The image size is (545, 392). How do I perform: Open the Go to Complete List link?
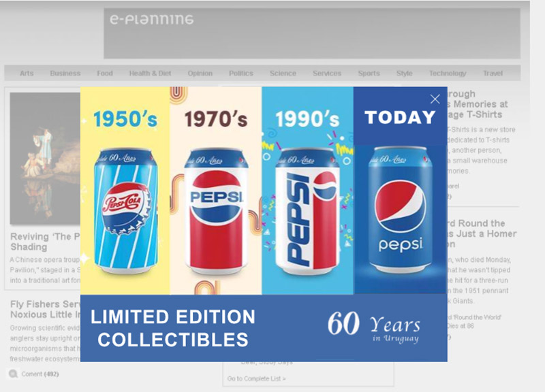pos(257,378)
